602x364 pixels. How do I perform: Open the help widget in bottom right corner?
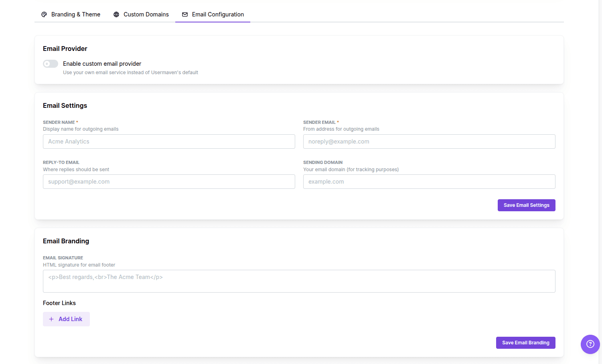pos(590,344)
